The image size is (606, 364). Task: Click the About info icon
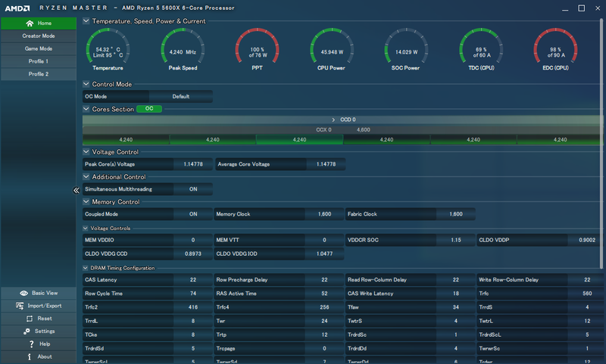pyautogui.click(x=30, y=356)
